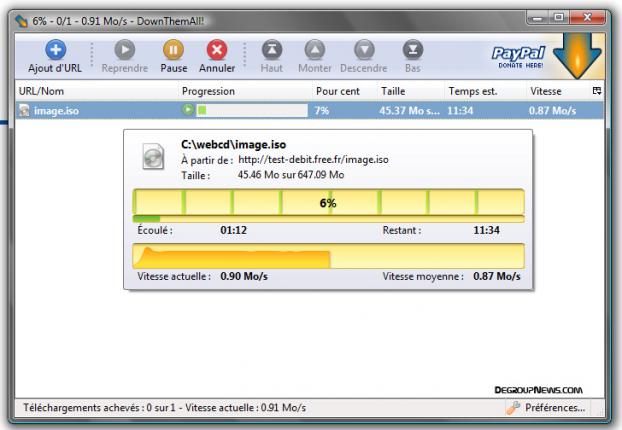Open Préférences in the status bar
The width and height of the screenshot is (622, 430).
pyautogui.click(x=545, y=408)
